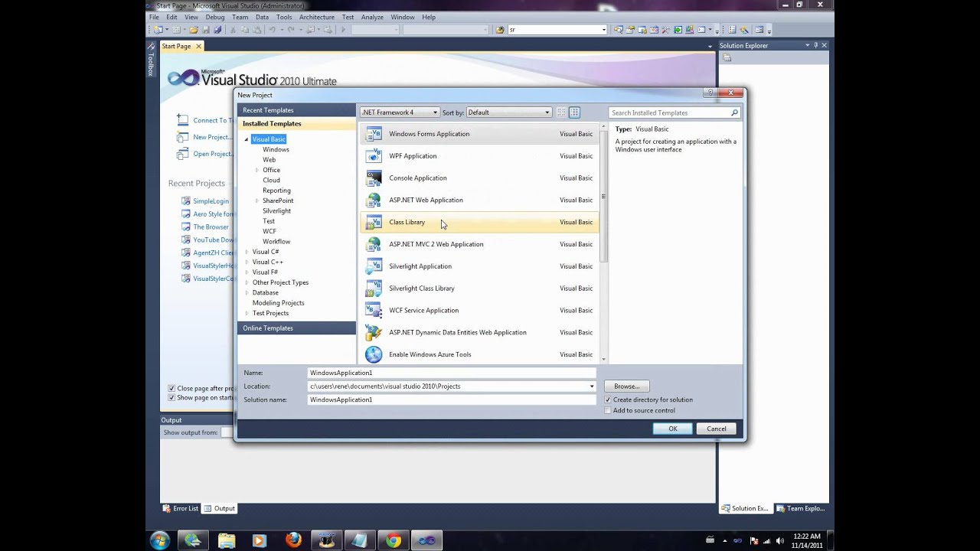980x551 pixels.
Task: Switch template list to medium icons view
Action: [x=574, y=112]
